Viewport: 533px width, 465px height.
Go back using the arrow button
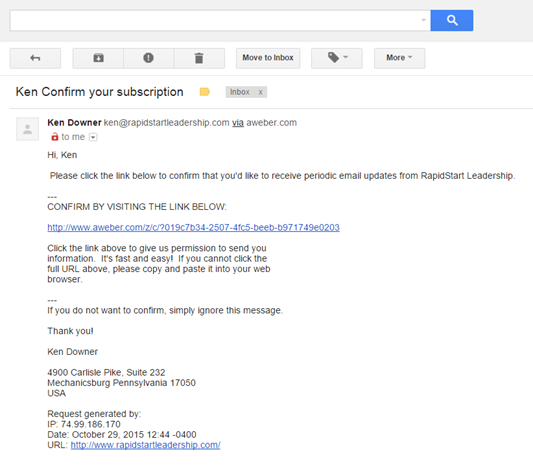click(35, 58)
